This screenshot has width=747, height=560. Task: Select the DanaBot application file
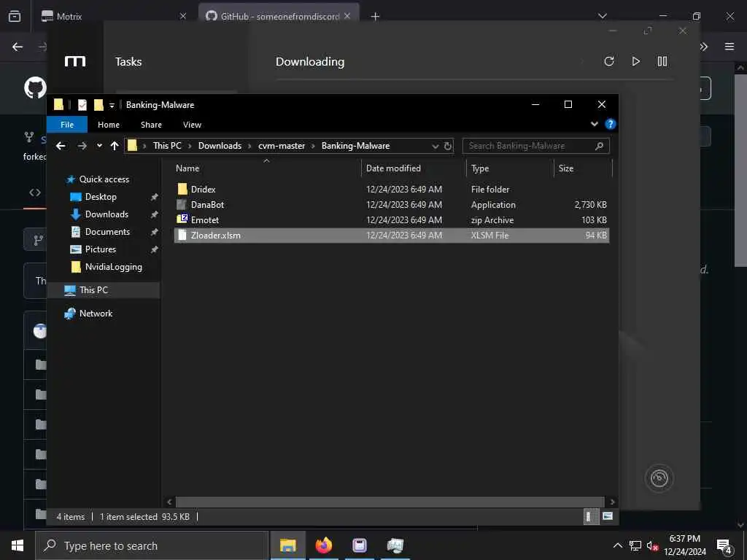(x=207, y=205)
